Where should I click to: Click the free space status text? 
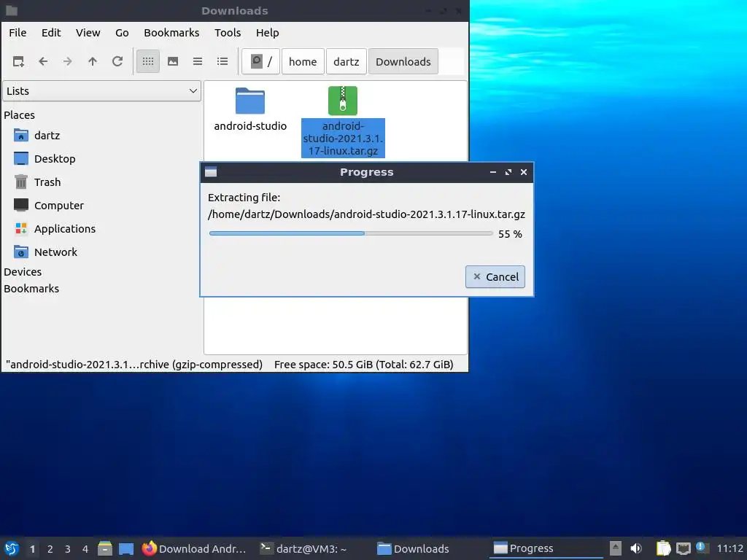364,365
